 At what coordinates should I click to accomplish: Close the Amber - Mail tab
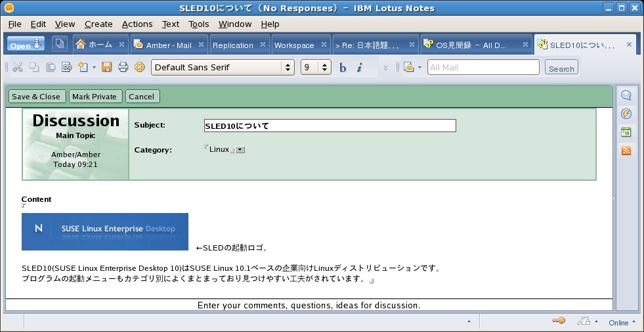click(x=201, y=45)
